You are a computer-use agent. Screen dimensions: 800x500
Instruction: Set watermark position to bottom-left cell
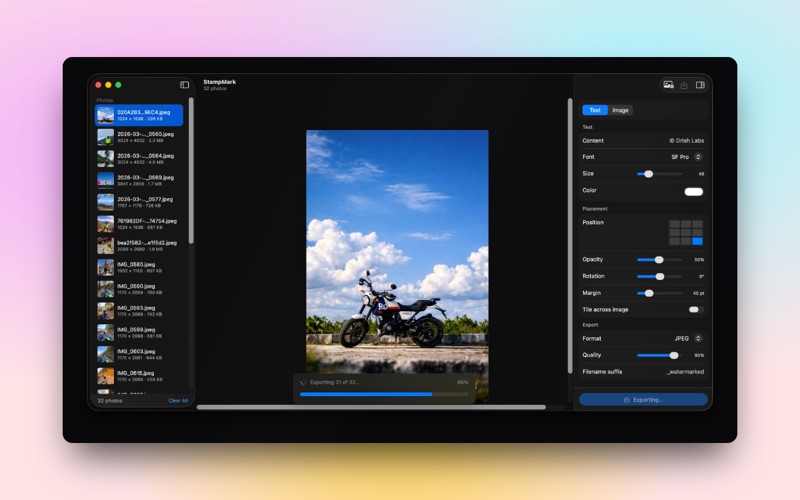coord(674,241)
